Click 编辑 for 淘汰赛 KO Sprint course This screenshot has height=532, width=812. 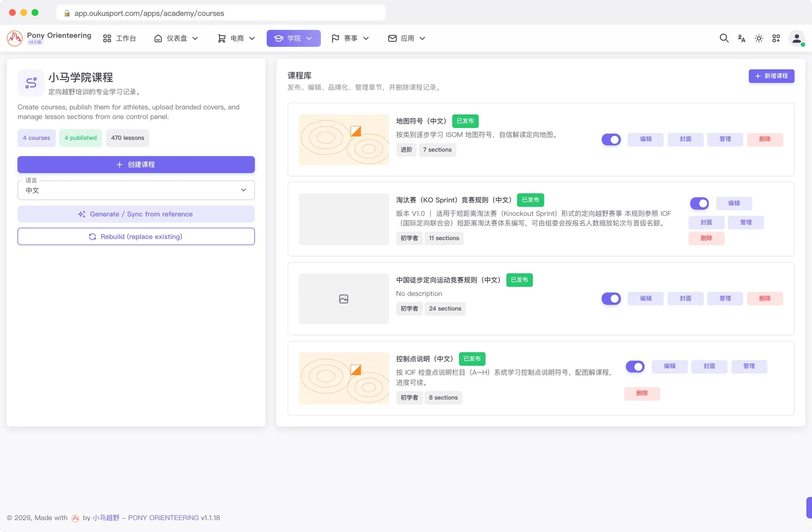pyautogui.click(x=734, y=204)
